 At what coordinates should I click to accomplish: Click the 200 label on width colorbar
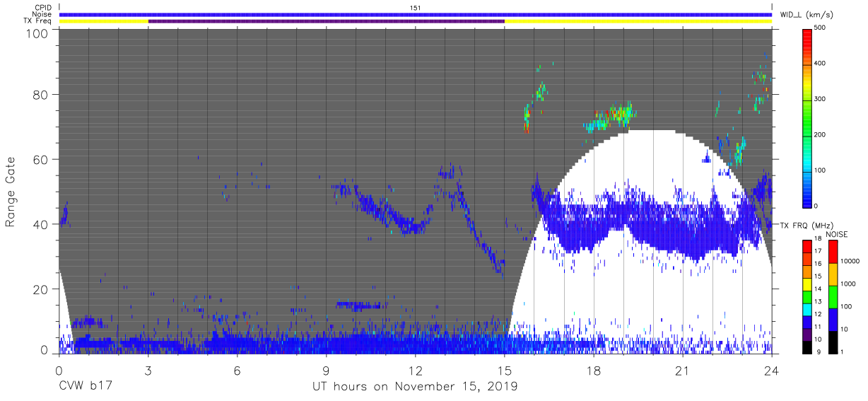(x=821, y=134)
